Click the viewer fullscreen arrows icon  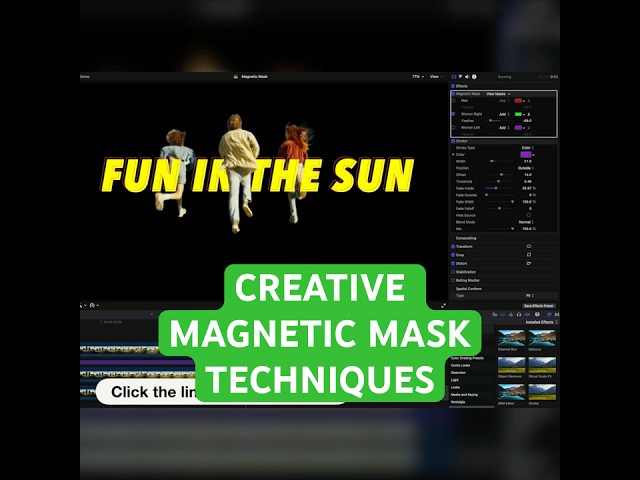click(444, 305)
